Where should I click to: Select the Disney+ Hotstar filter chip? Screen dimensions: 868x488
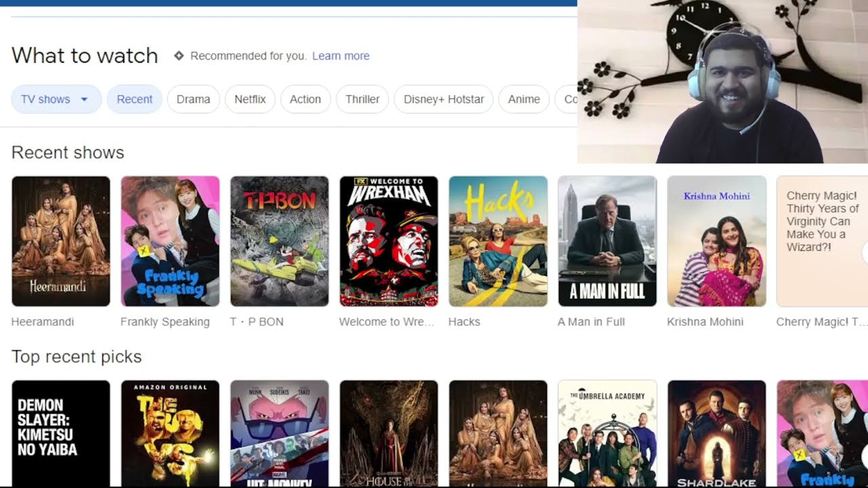coord(443,99)
